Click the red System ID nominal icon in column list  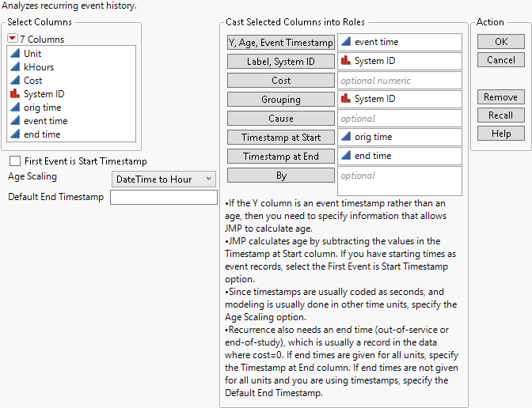14,94
